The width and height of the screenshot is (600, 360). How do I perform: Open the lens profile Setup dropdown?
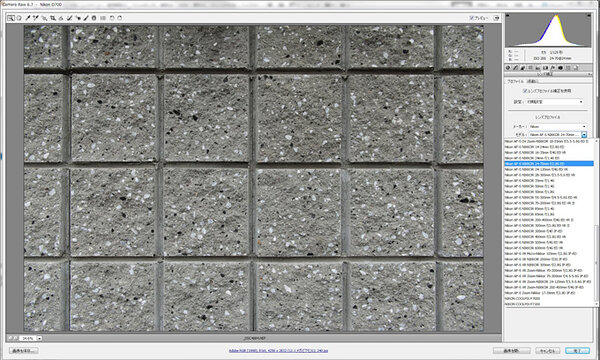click(x=554, y=102)
